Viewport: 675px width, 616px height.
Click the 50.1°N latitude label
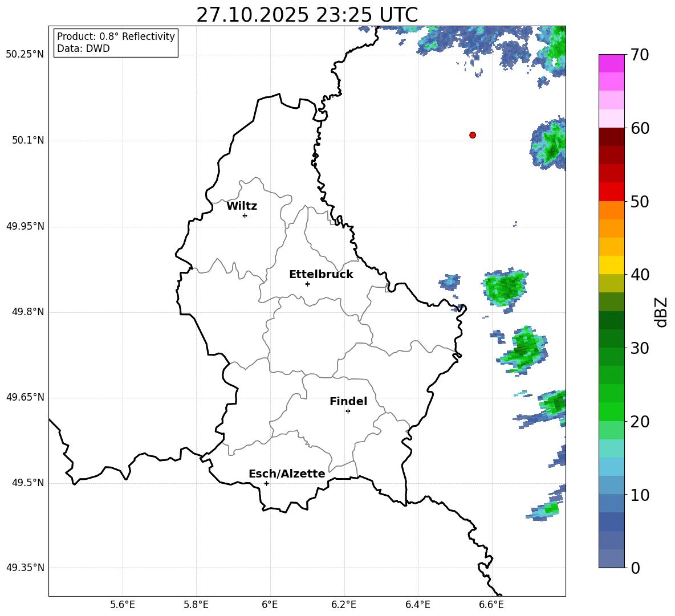coord(28,141)
